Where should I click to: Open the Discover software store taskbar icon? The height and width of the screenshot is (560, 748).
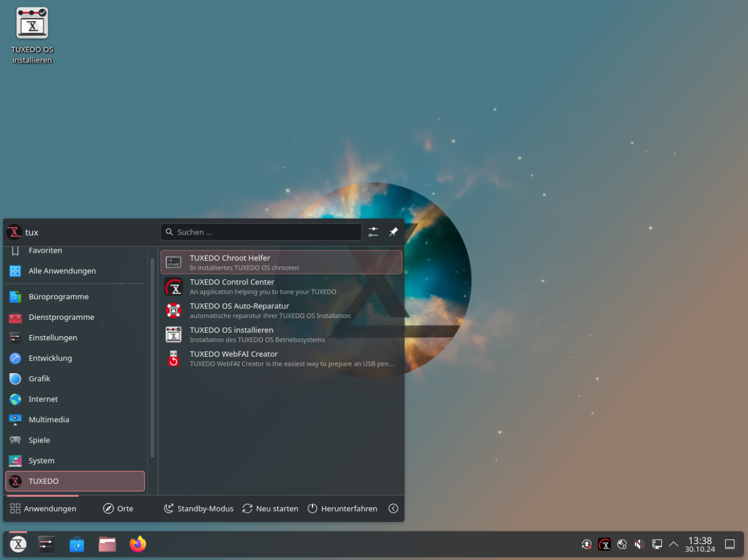pyautogui.click(x=77, y=544)
